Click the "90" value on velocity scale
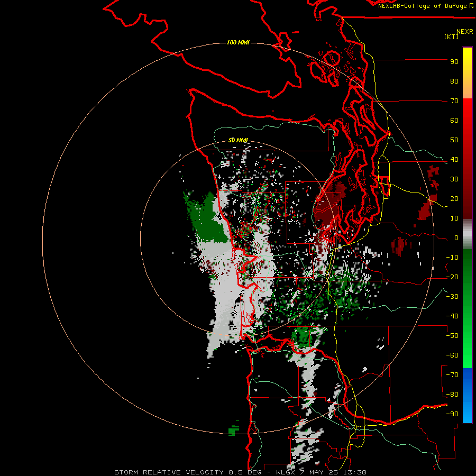476x476 pixels. [x=454, y=62]
